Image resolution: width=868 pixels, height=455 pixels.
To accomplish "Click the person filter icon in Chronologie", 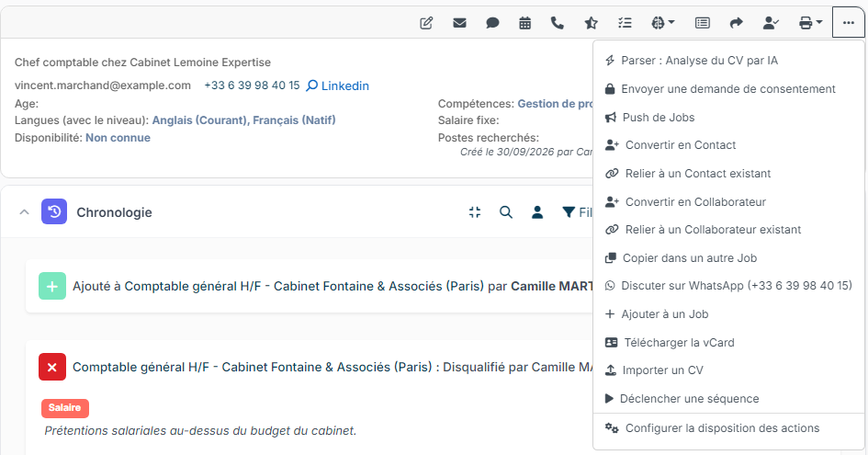I will pos(537,211).
